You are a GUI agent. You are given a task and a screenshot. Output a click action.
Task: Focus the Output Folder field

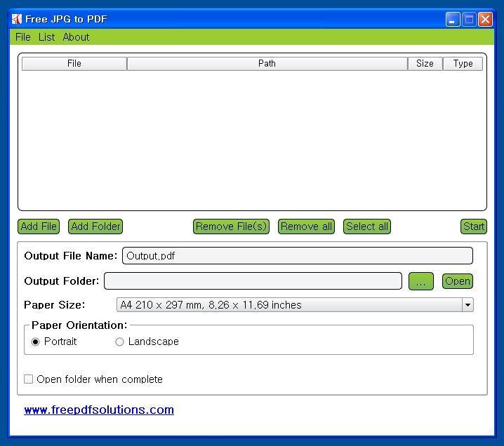253,281
